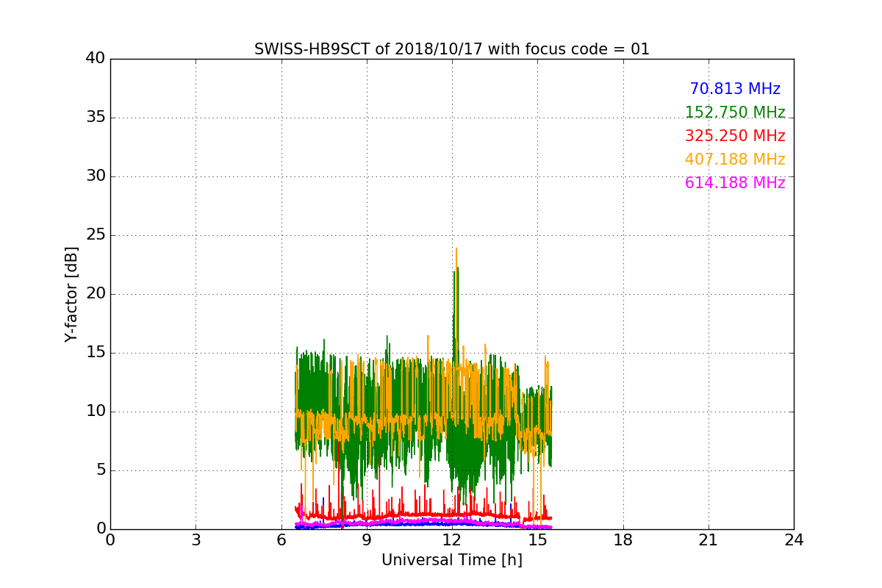882x588 pixels.
Task: Select the 70.813 MHz legend label
Action: pos(735,89)
